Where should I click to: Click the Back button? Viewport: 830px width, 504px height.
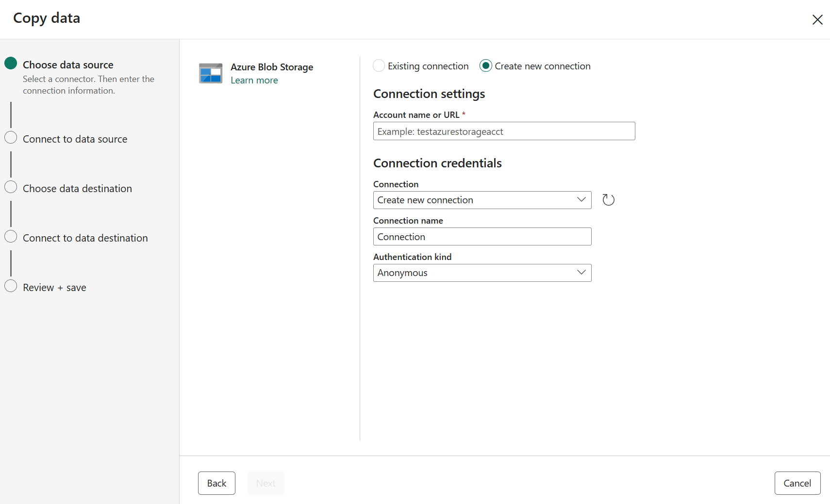coord(216,483)
